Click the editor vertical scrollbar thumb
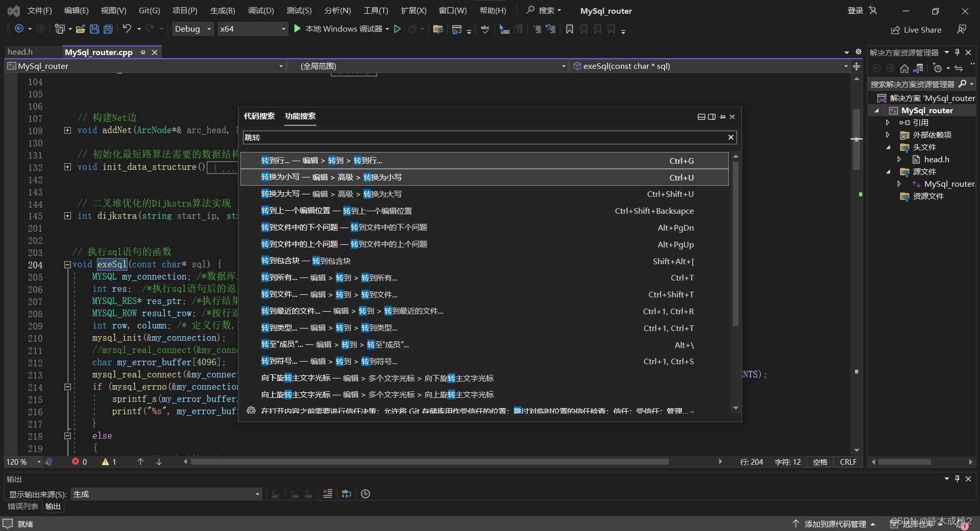 tap(856, 139)
